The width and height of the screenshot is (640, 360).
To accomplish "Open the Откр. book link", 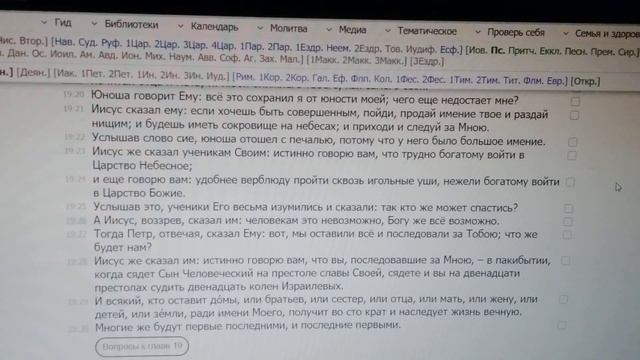I will click(x=585, y=81).
